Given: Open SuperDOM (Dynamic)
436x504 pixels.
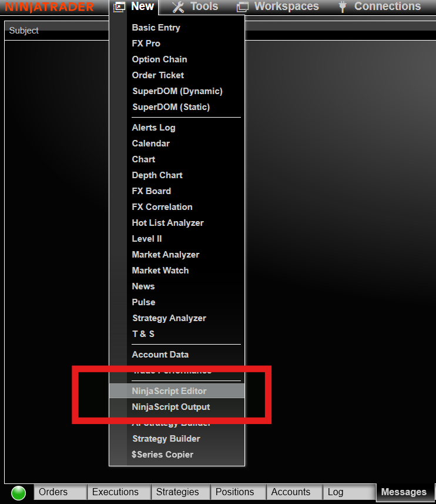Looking at the screenshot, I should (177, 91).
